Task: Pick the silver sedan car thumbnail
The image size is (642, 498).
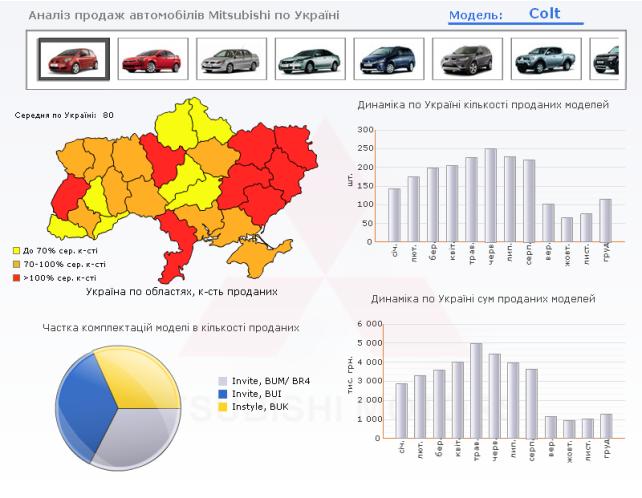Action: (231, 59)
